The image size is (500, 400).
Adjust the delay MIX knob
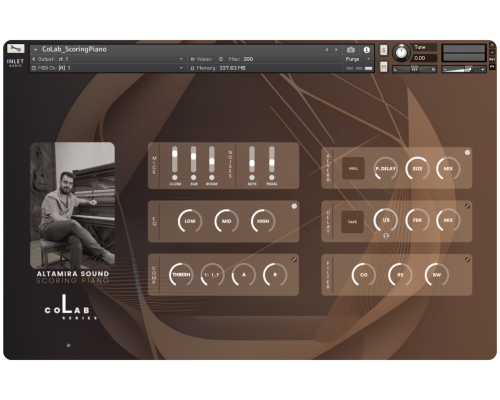[x=448, y=220]
